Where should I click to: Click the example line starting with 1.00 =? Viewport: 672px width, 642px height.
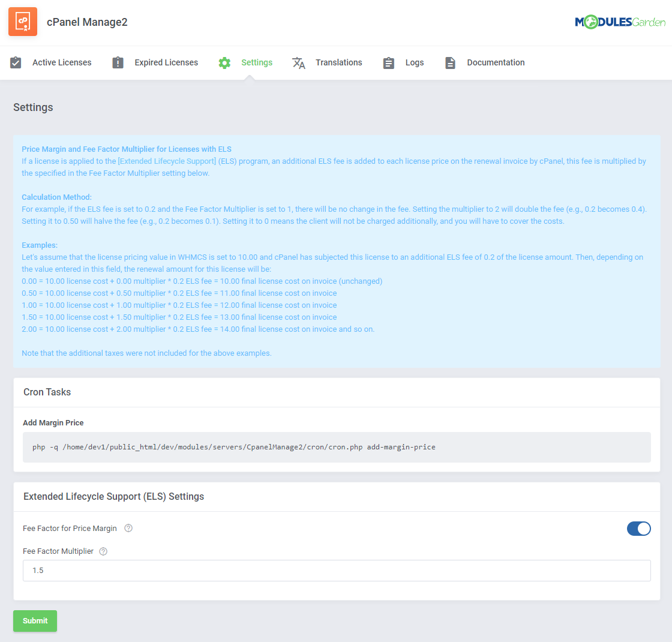179,305
